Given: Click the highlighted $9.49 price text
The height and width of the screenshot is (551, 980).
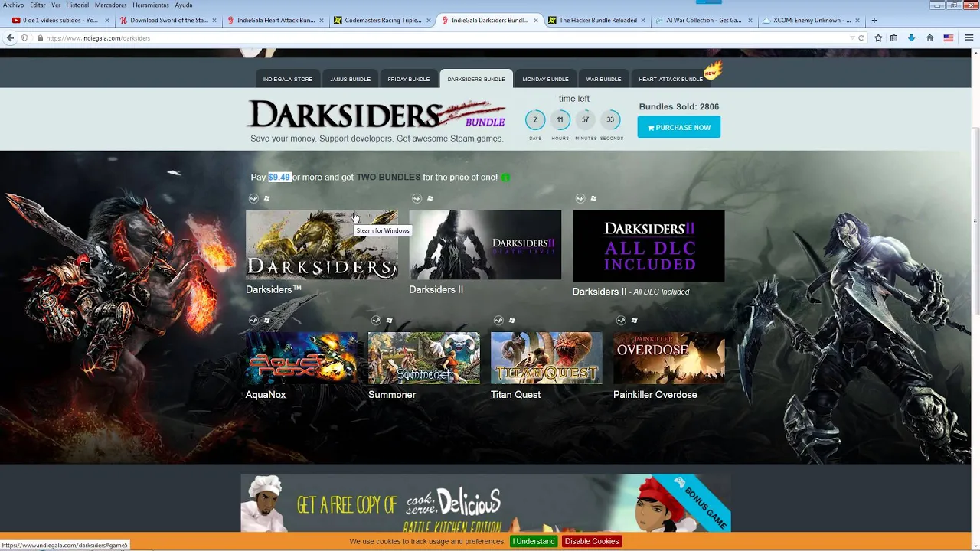Looking at the screenshot, I should 279,177.
